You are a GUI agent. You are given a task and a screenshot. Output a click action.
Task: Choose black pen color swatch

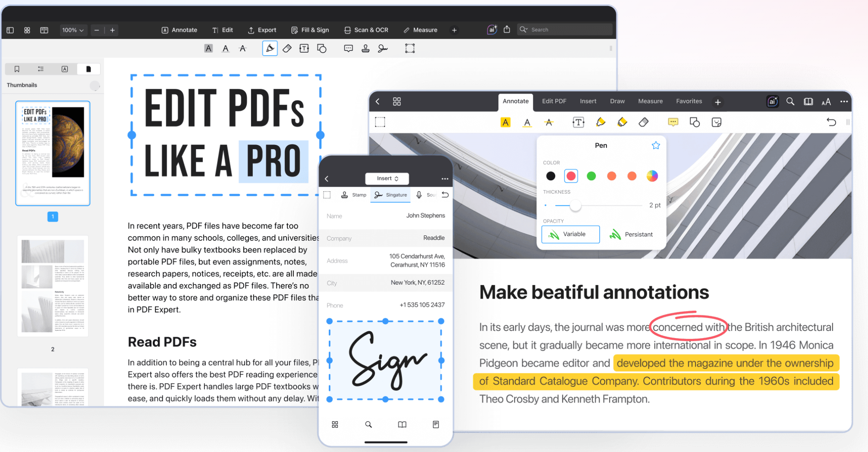point(550,176)
